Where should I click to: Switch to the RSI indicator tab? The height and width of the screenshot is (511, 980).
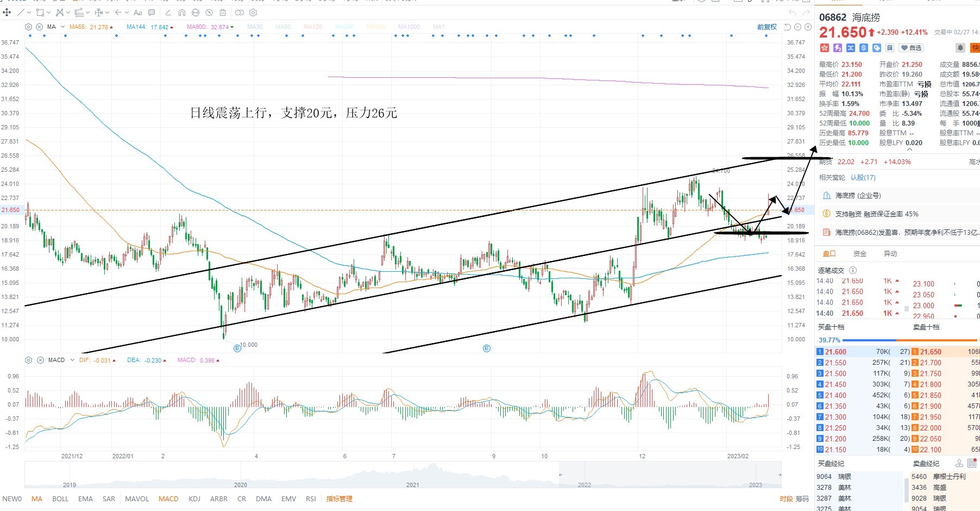point(311,498)
